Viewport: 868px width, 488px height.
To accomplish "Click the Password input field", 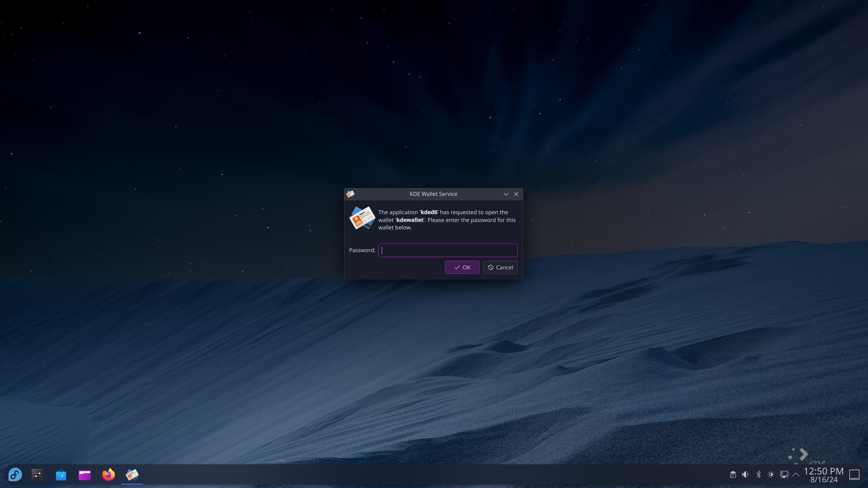I will tap(448, 250).
